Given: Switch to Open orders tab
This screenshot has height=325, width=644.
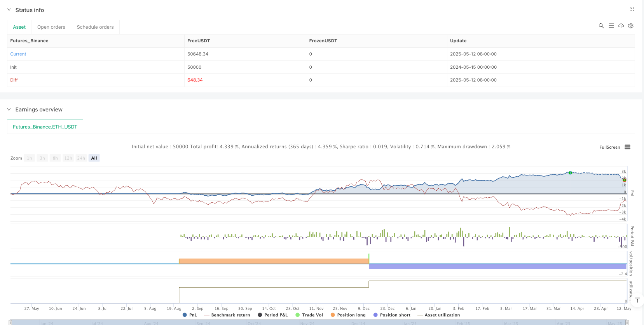Looking at the screenshot, I should coord(51,27).
